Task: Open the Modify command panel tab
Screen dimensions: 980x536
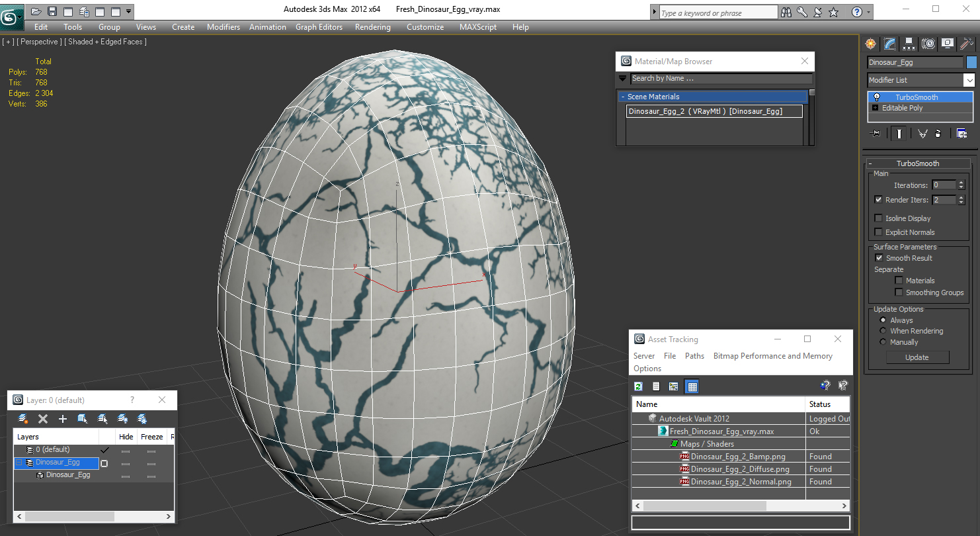Action: tap(890, 44)
